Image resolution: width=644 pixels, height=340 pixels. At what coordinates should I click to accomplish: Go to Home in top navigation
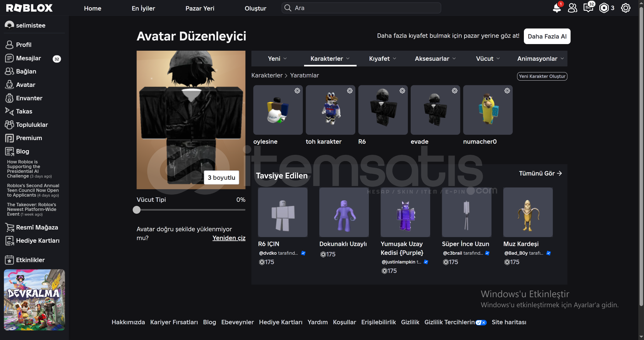(92, 8)
